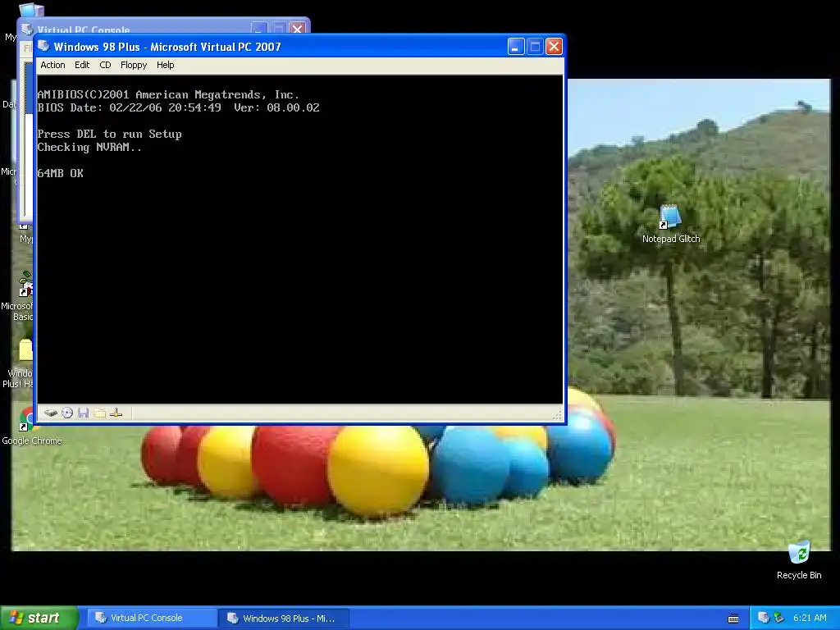This screenshot has height=630, width=840.
Task: Open the Floppy menu
Action: (134, 65)
